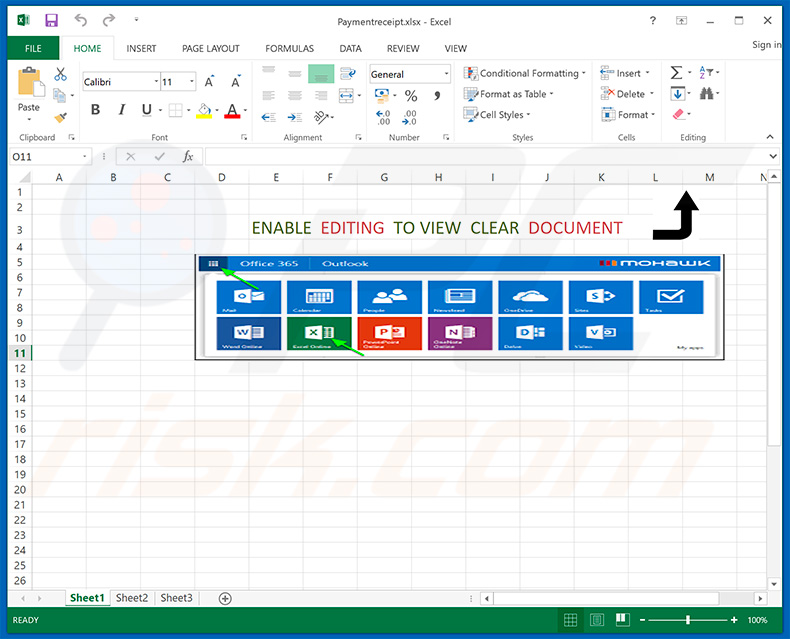
Task: Open the General number format dropdown
Action: (446, 74)
